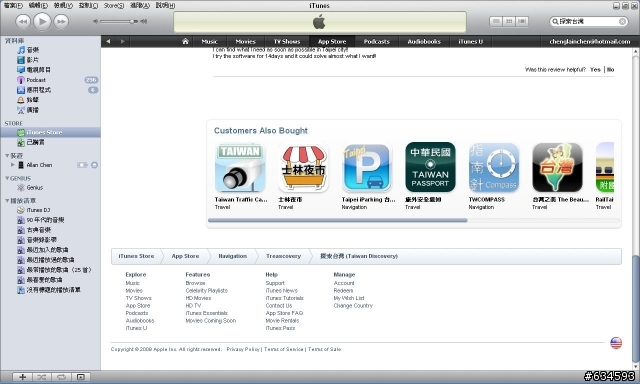Open the Store(S) menu
Image resolution: width=640 pixels, height=384 pixels.
[x=113, y=5]
